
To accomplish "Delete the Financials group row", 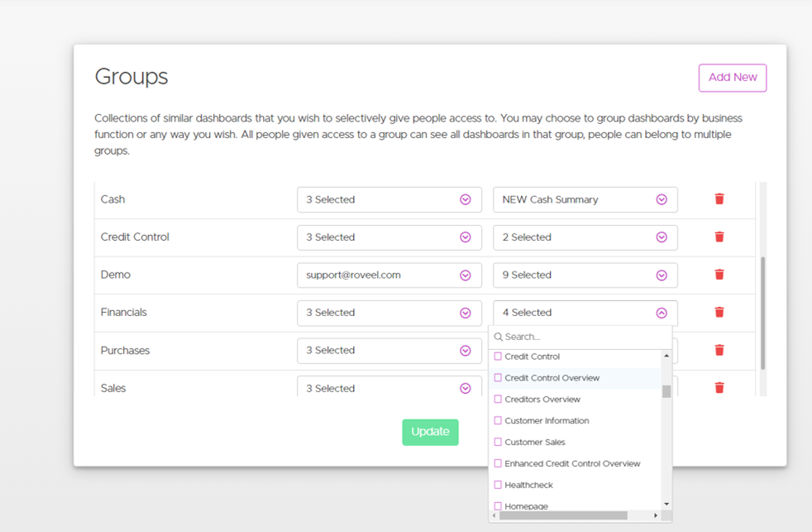I will [719, 313].
